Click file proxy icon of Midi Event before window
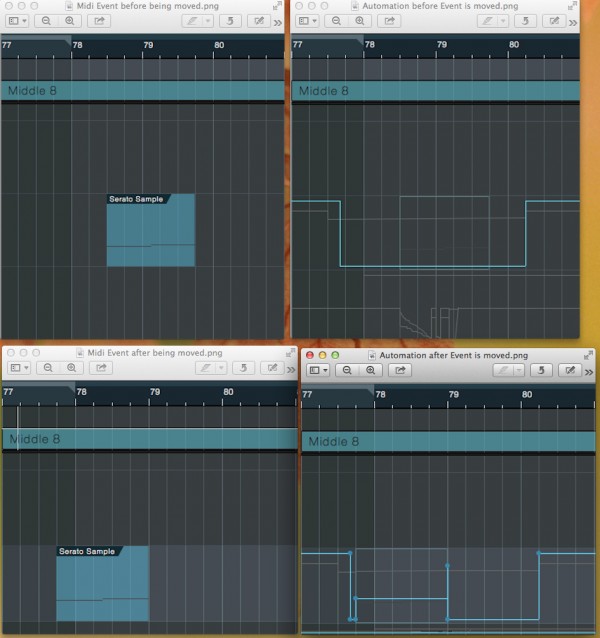The height and width of the screenshot is (638, 600). click(x=69, y=6)
